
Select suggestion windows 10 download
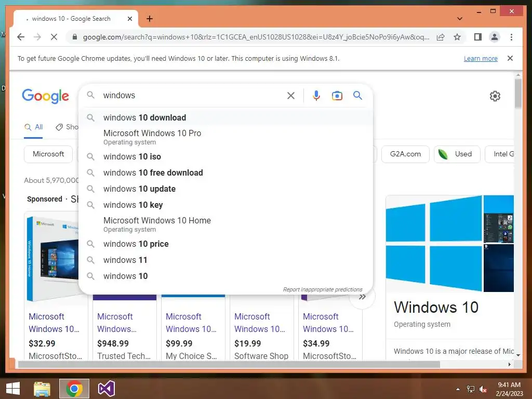225,118
